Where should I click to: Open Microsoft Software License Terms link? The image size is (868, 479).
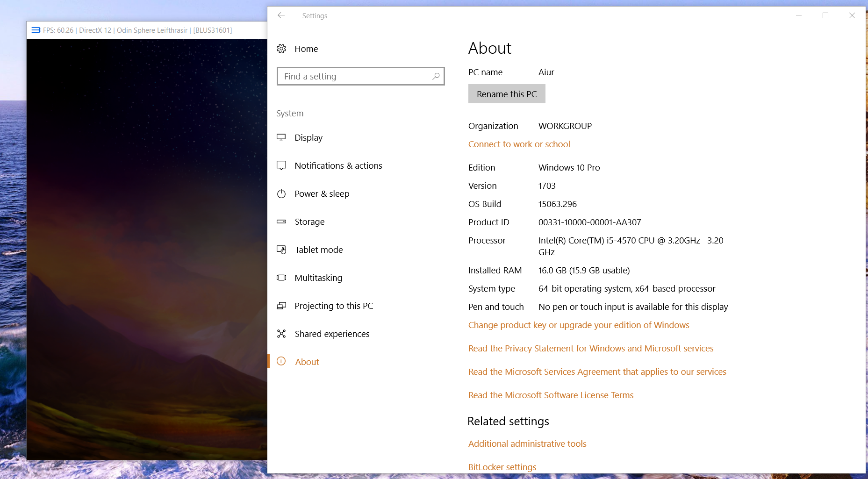tap(551, 395)
